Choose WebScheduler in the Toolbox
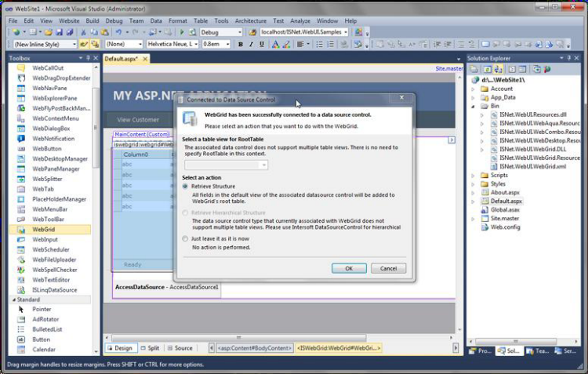Viewport: 588px width, 374px height. (49, 249)
